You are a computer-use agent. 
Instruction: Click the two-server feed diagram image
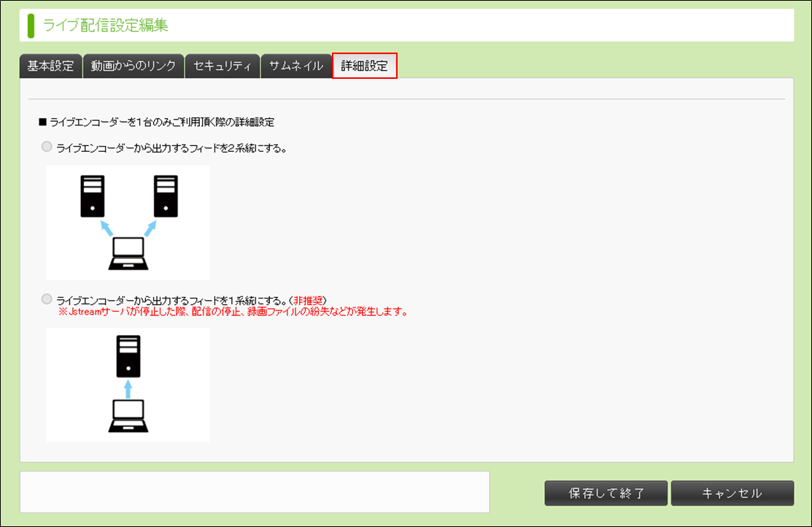(x=128, y=223)
